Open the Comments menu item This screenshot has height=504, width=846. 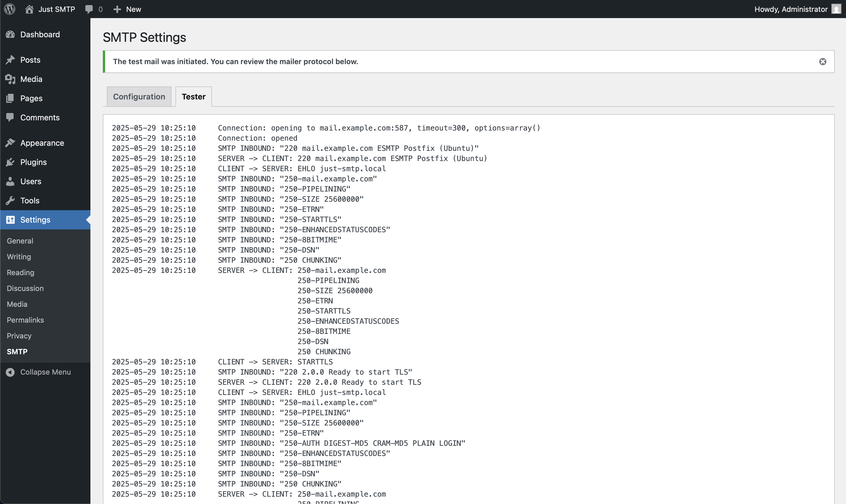tap(40, 118)
